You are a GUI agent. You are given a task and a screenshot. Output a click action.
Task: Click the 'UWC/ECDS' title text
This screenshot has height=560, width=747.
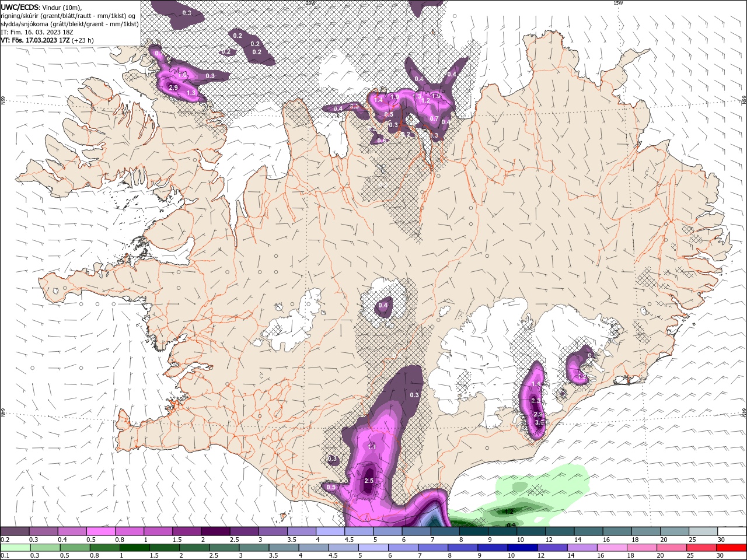(x=20, y=7)
